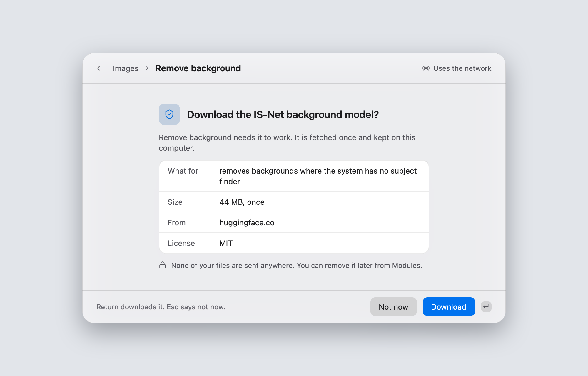Click the 44 MB, once value

(242, 202)
